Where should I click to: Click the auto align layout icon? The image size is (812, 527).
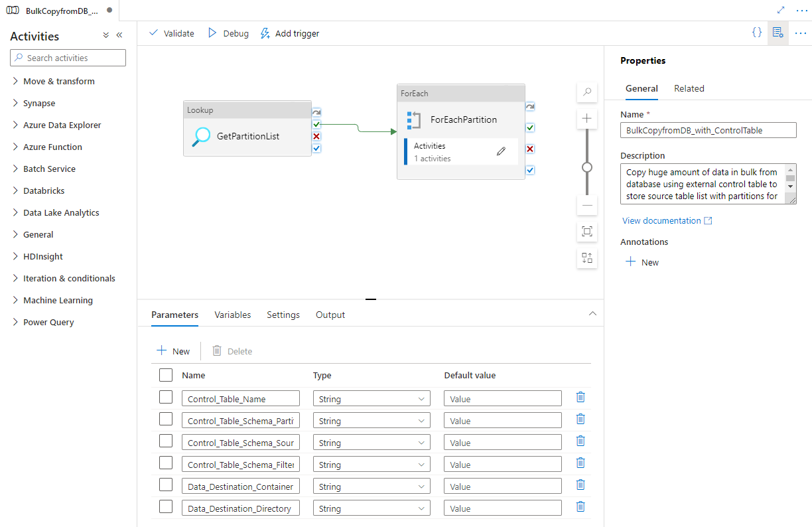587,258
